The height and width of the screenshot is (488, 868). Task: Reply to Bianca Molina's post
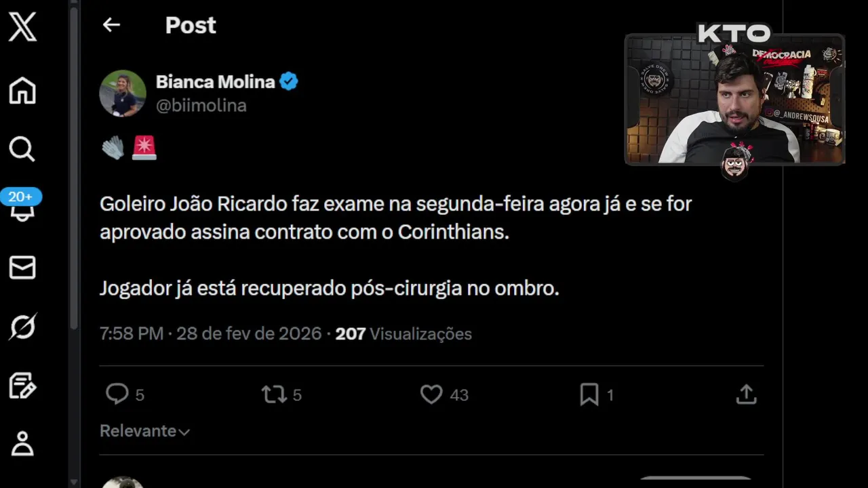click(117, 394)
